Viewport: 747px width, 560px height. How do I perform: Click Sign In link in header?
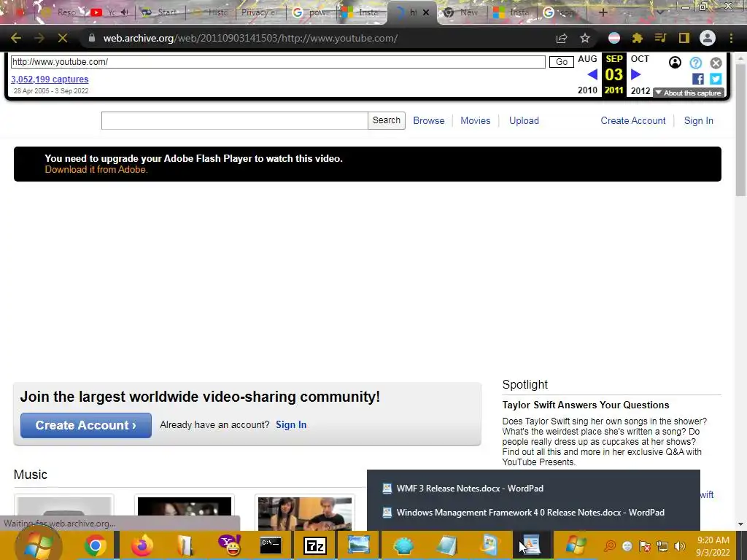pyautogui.click(x=699, y=121)
